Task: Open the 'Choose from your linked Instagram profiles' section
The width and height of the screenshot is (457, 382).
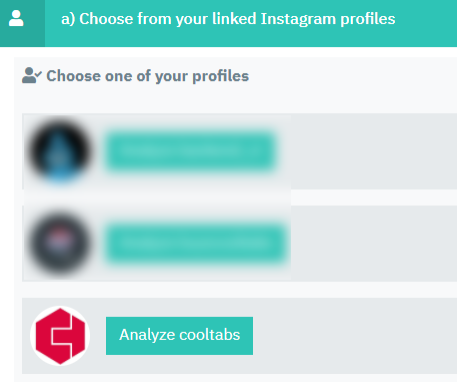Action: click(228, 19)
